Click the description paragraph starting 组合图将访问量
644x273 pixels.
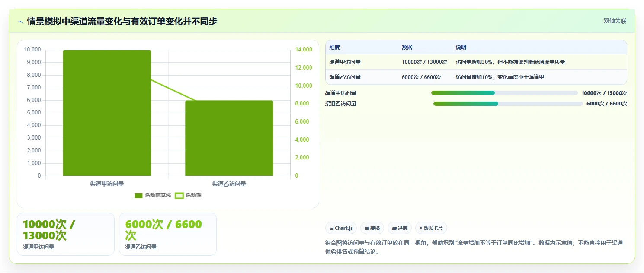click(474, 248)
